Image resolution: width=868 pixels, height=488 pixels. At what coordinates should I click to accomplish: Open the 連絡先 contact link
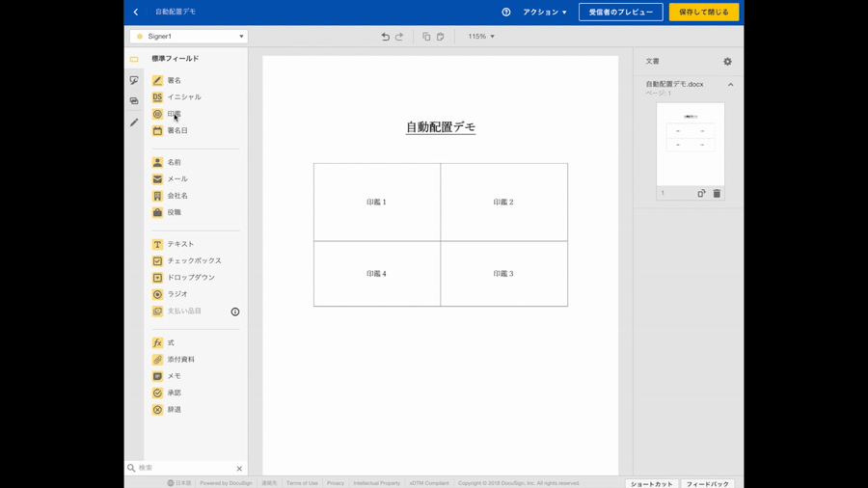coord(269,483)
